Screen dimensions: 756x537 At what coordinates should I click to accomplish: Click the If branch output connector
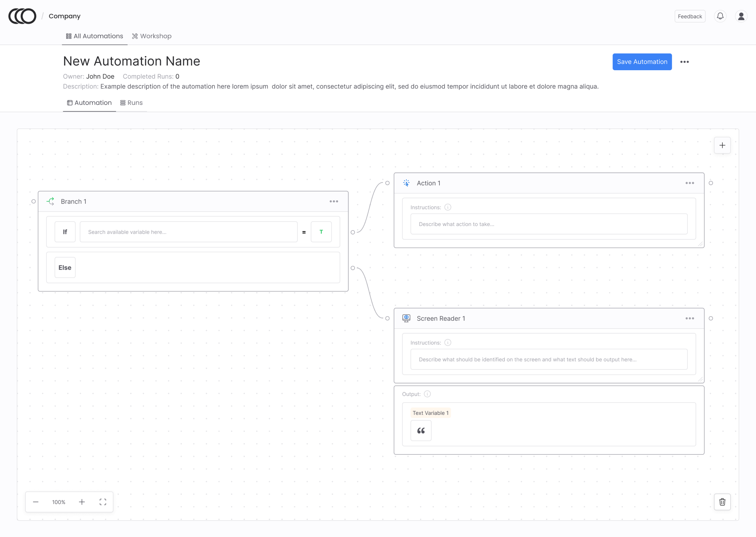353,232
